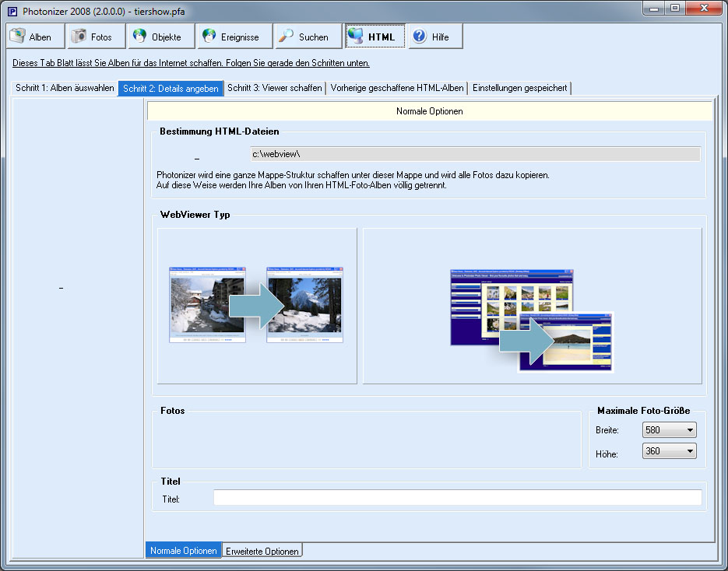Select Schritt 2: Details angeben tab

pos(171,88)
